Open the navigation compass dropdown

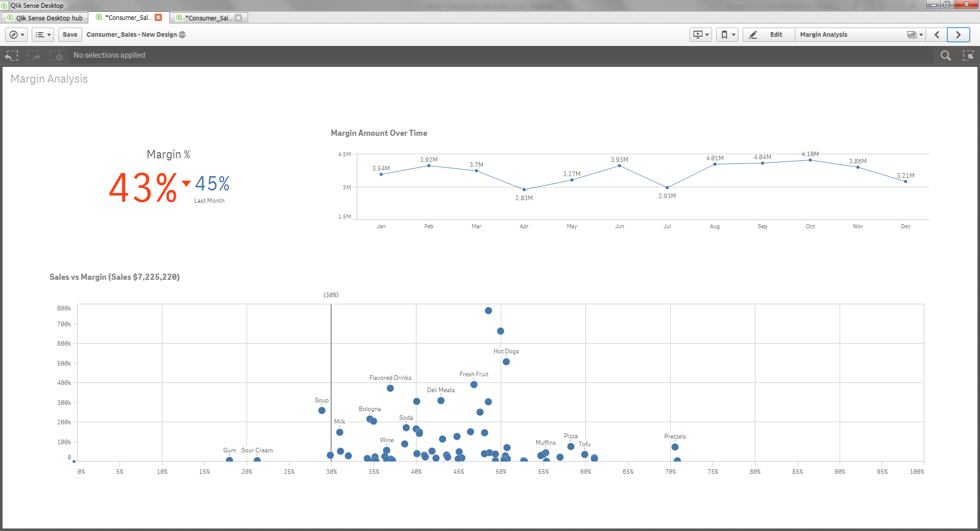point(16,35)
